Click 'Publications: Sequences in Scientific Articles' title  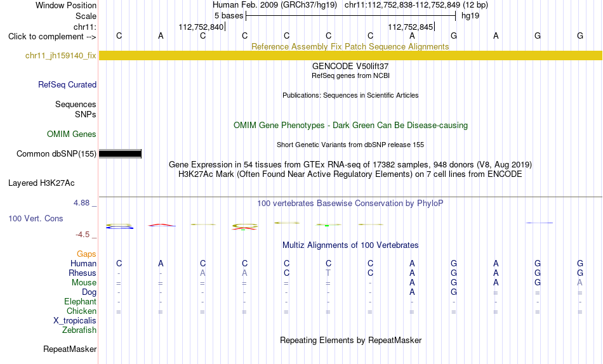click(350, 95)
